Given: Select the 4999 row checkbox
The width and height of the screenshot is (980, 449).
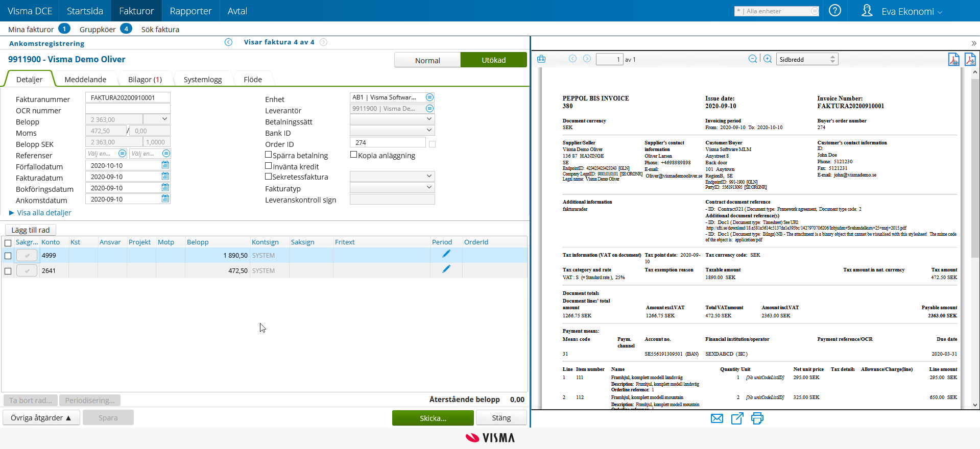Looking at the screenshot, I should tap(8, 256).
